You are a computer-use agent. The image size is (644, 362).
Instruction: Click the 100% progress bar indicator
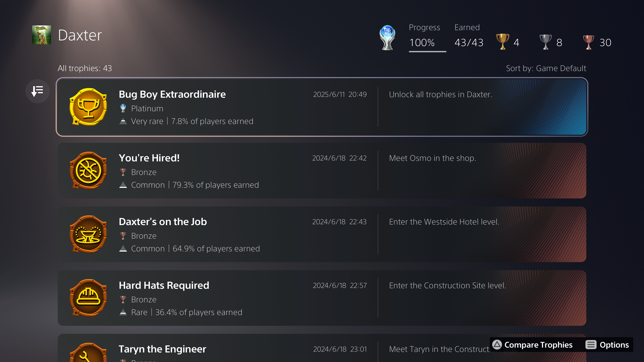427,51
